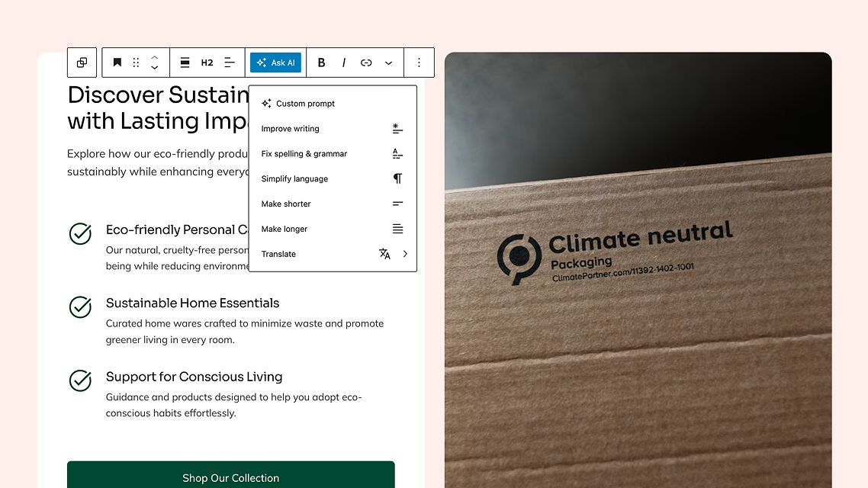Click the Ask AI button
Screen dimensions: 868x488
276,63
